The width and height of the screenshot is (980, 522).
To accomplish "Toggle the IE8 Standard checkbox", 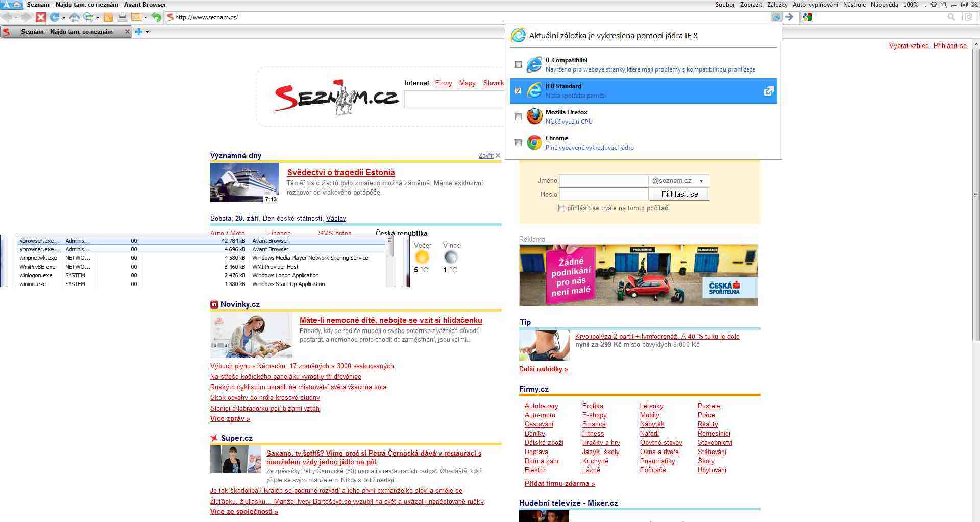I will [518, 91].
